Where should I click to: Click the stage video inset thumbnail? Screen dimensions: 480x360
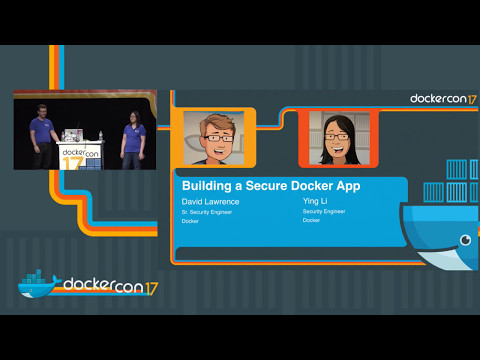coord(85,130)
